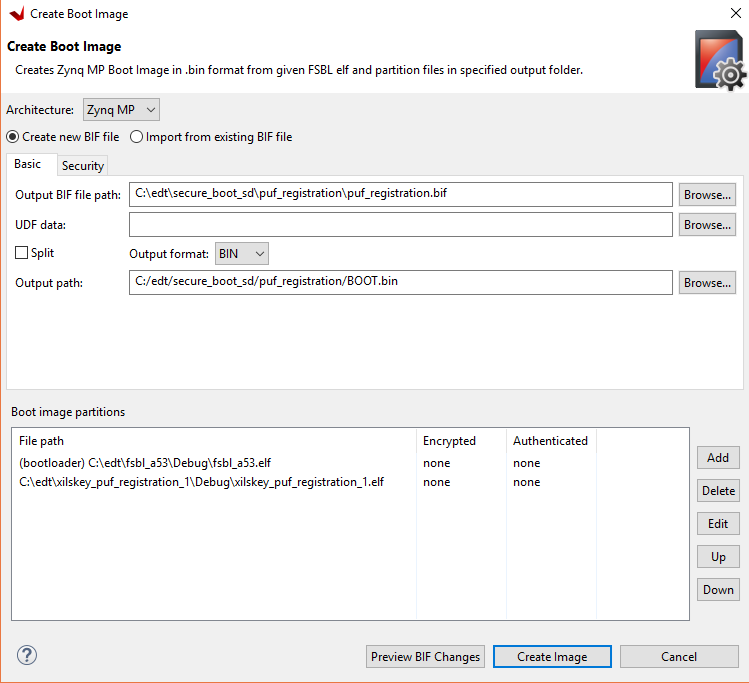
Task: Click the Create Image button
Action: (x=552, y=657)
